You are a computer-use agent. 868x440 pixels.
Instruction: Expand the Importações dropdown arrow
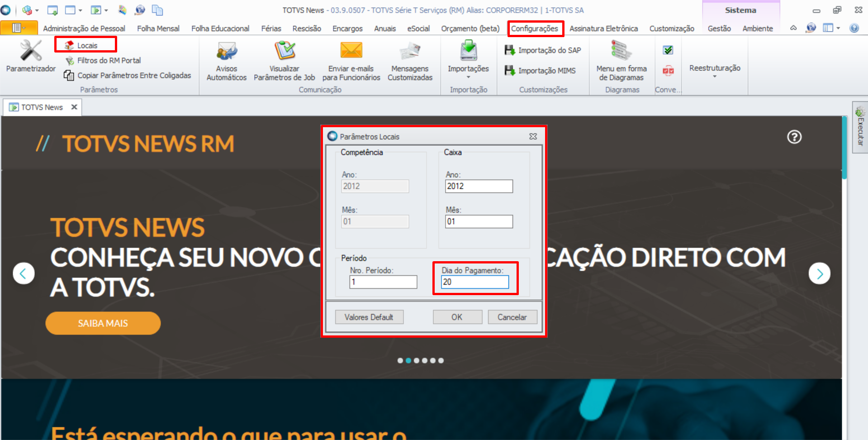tap(469, 77)
